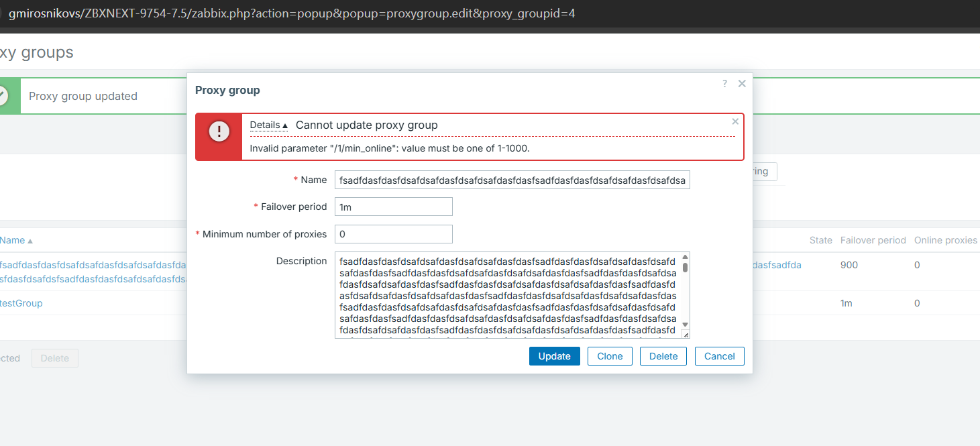The height and width of the screenshot is (446, 980).
Task: Click the Name input field
Action: tap(512, 180)
